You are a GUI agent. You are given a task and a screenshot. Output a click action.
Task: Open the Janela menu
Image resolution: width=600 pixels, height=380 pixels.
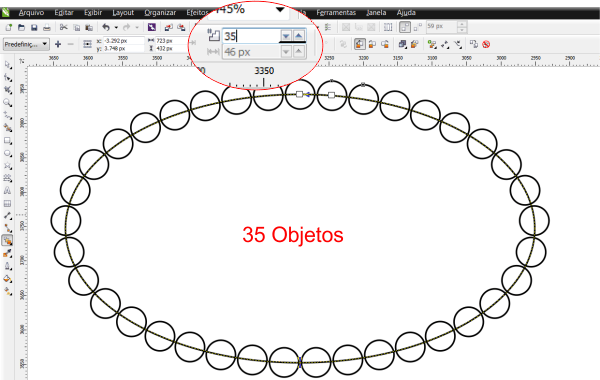[x=376, y=13]
